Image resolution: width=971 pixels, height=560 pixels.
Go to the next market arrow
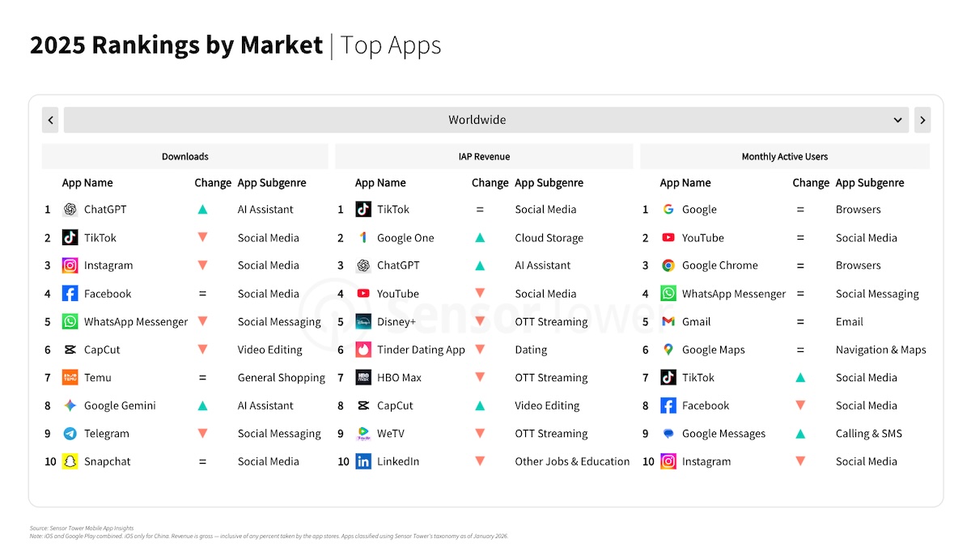point(922,120)
